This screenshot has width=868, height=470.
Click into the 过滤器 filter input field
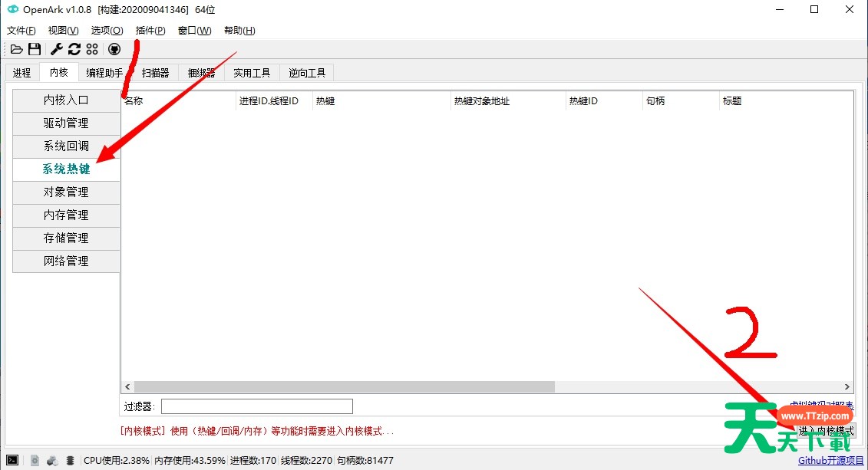[x=256, y=406]
